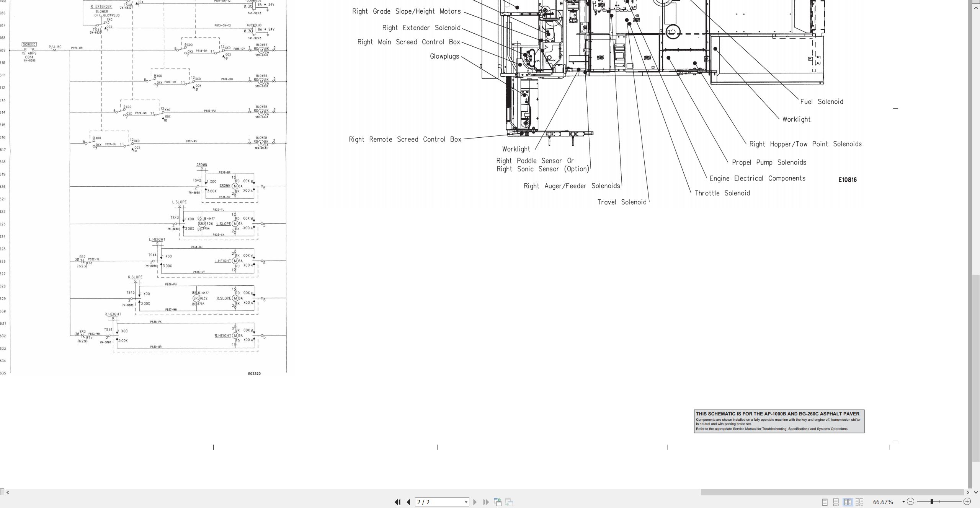Switch to continuous page view
This screenshot has width=980, height=508.
click(x=836, y=502)
